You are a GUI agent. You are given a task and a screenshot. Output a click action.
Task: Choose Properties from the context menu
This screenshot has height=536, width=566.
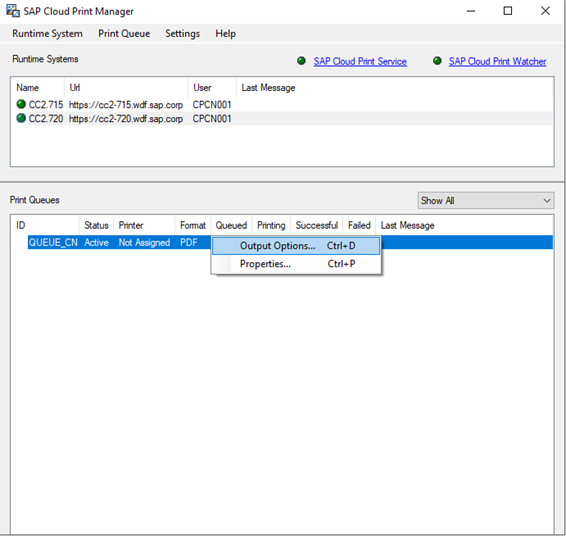click(x=296, y=264)
